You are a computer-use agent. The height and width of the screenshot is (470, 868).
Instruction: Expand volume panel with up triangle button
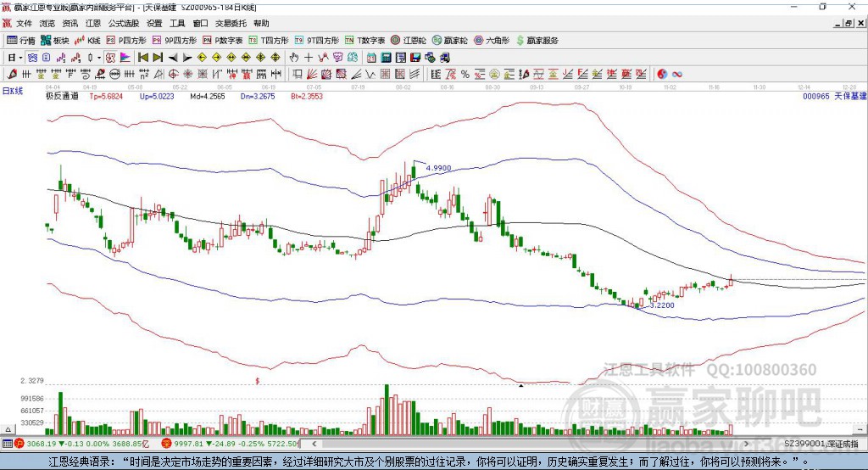tap(8, 429)
